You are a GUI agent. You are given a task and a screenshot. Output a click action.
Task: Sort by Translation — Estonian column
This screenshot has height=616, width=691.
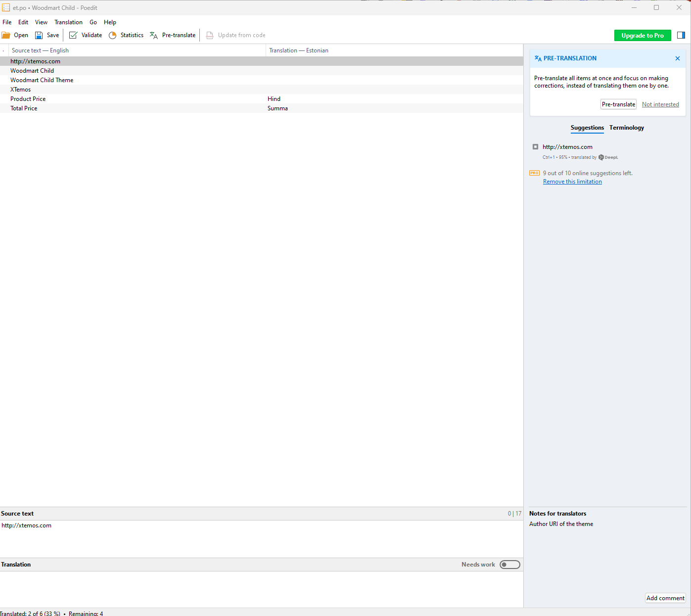click(394, 50)
